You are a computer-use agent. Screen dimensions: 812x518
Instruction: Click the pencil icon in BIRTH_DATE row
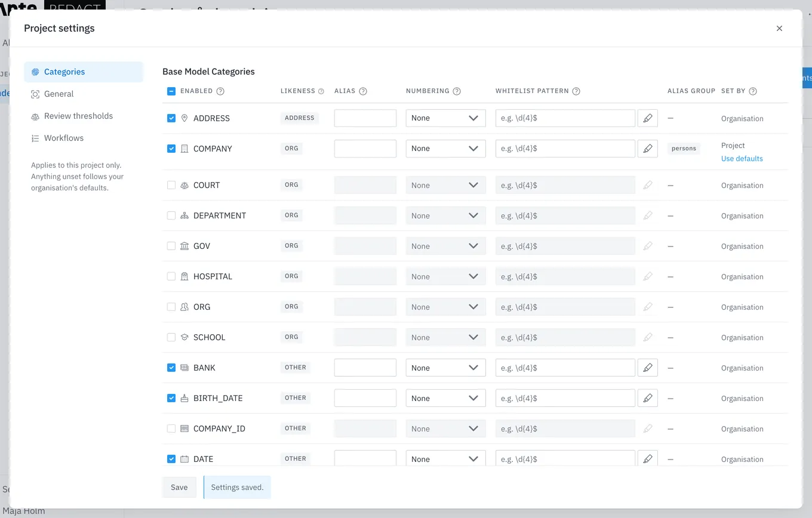[648, 398]
